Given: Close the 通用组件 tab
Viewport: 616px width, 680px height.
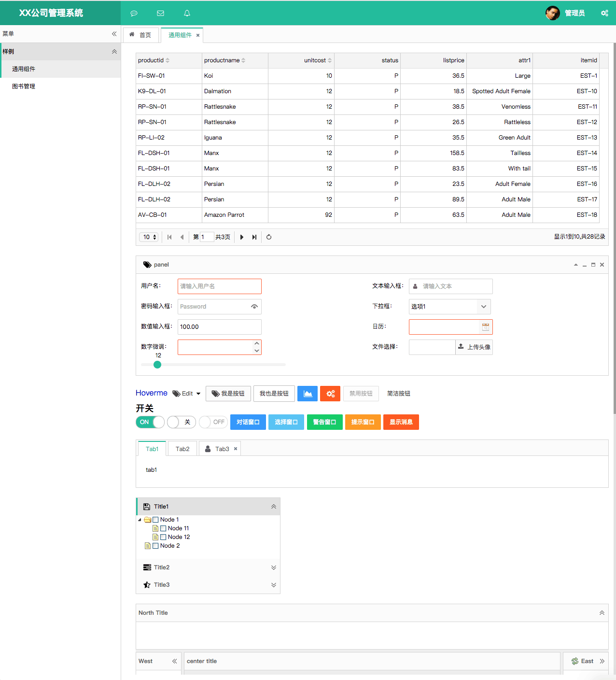Looking at the screenshot, I should [x=198, y=35].
